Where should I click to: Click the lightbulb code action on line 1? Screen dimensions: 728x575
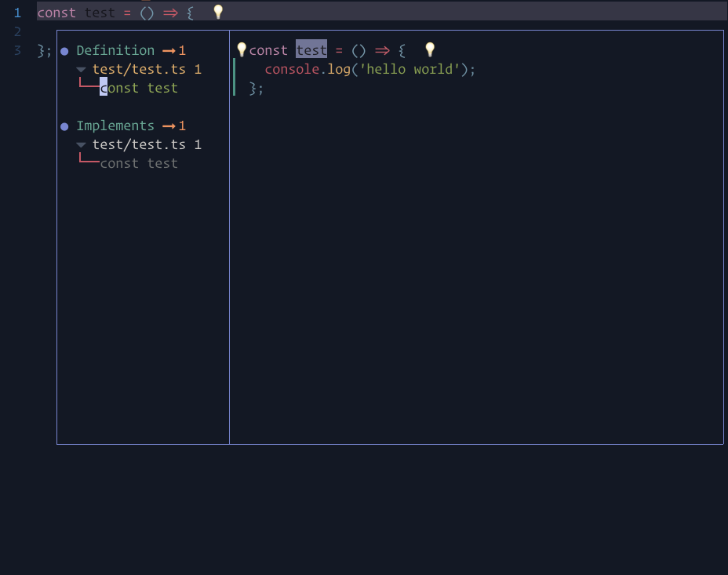point(217,12)
